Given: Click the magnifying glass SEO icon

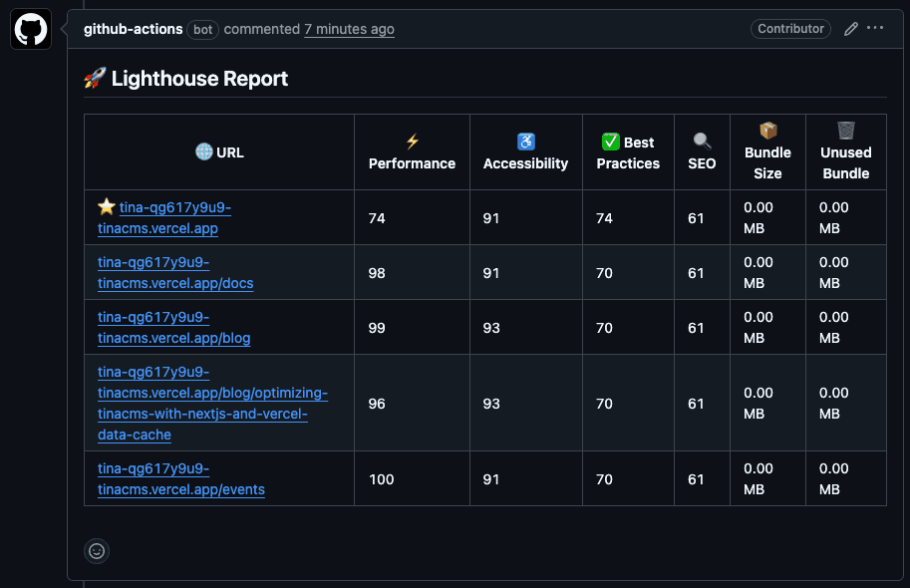Looking at the screenshot, I should click(702, 143).
